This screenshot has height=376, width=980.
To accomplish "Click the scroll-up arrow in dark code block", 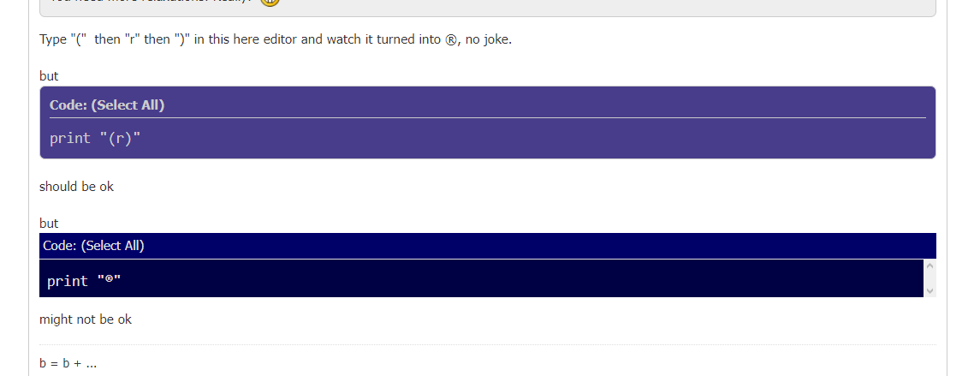I will 930,266.
